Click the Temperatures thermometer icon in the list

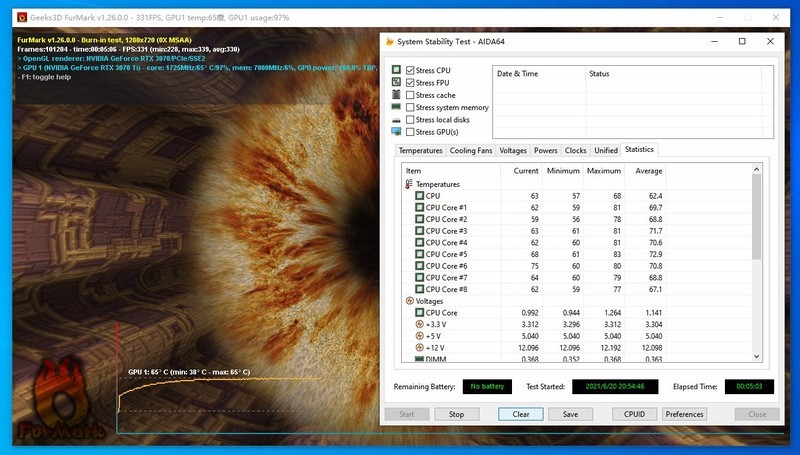coord(409,184)
